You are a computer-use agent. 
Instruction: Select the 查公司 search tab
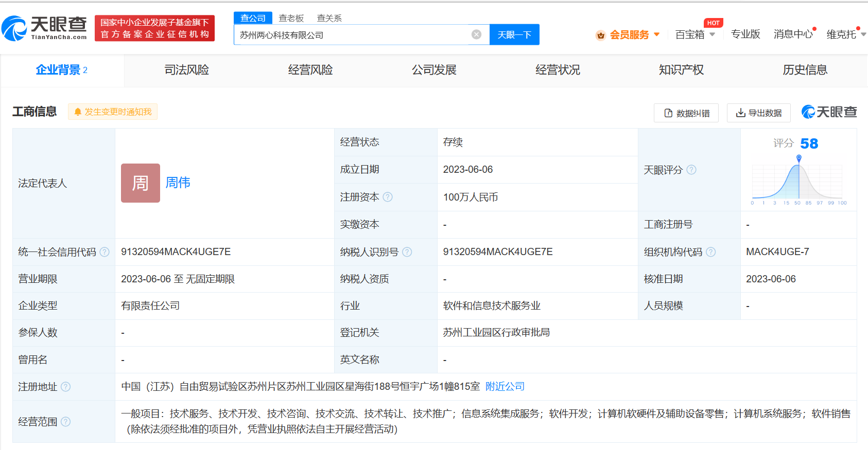(x=253, y=18)
